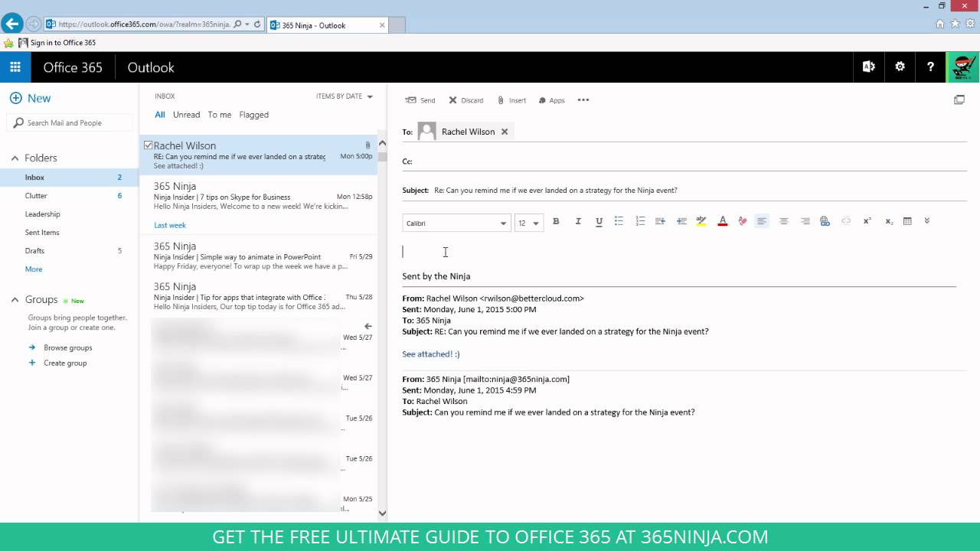Apply text highlight color
Image resolution: width=980 pixels, height=551 pixels.
(x=701, y=221)
